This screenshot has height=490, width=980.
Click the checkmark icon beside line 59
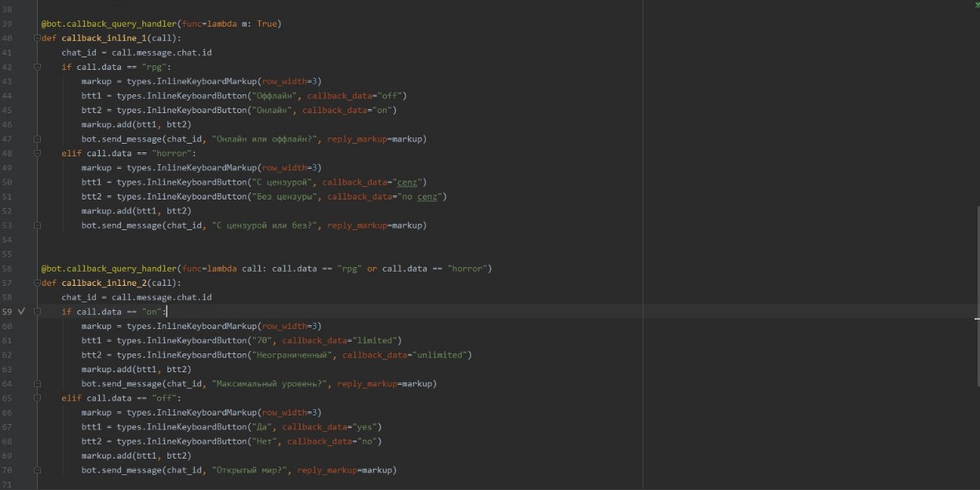[21, 312]
